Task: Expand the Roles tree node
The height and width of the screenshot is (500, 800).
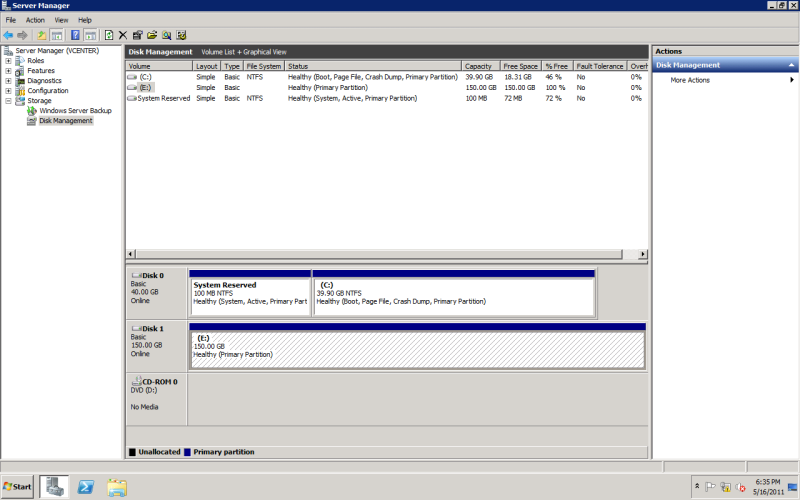Action: coord(8,61)
